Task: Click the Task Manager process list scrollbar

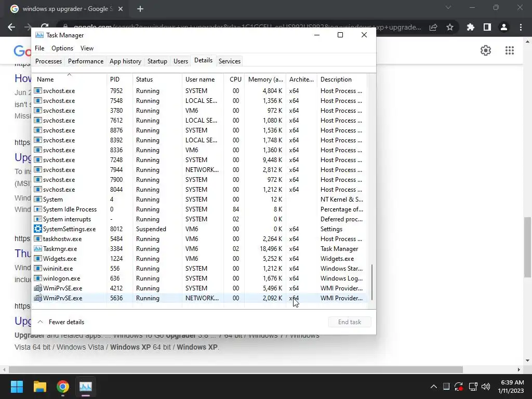Action: pyautogui.click(x=372, y=282)
